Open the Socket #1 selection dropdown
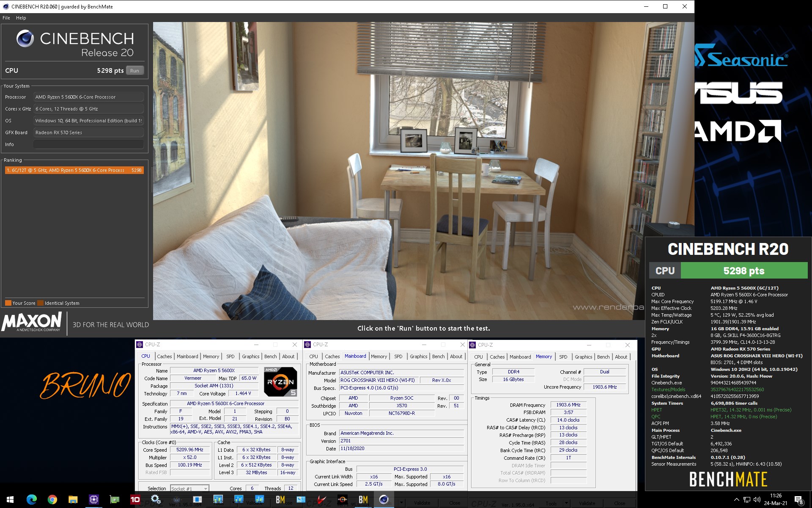 click(189, 489)
